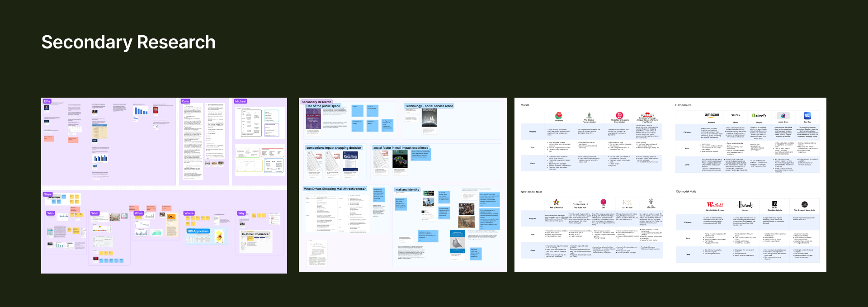This screenshot has height=307, width=868.
Task: Select the Best Buy logo icon
Action: pyautogui.click(x=807, y=116)
